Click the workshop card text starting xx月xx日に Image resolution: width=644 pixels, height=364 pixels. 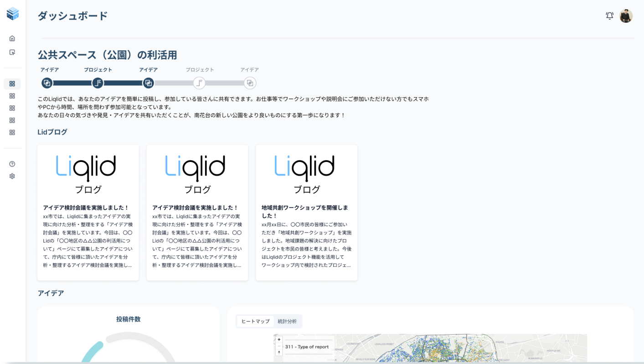[307, 244]
